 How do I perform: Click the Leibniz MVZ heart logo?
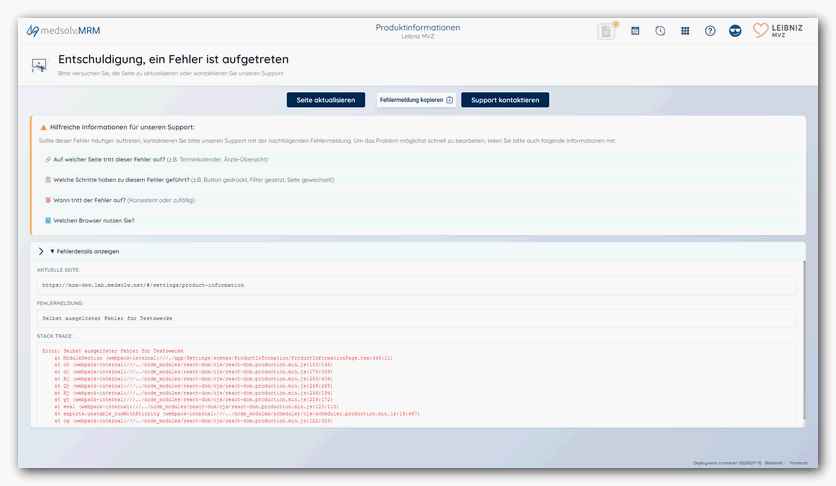[777, 31]
